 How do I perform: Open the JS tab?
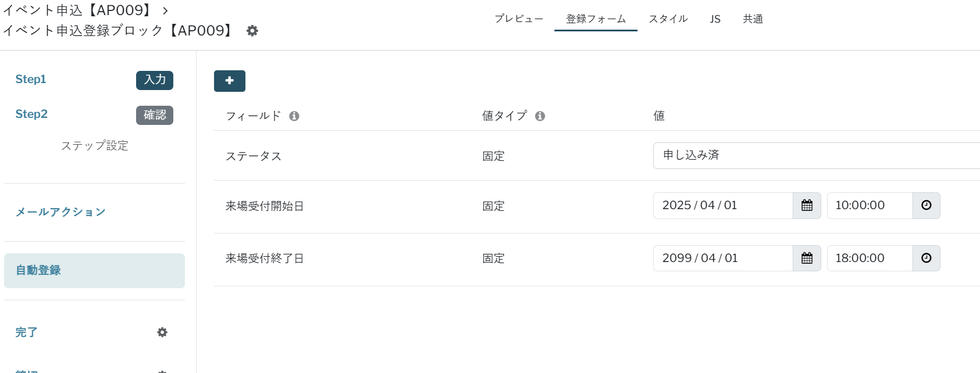(x=715, y=19)
